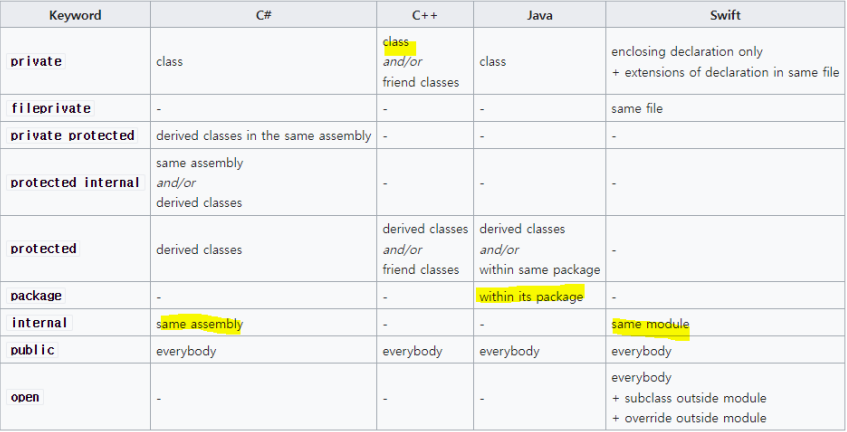Viewport: 847px width, 432px height.
Task: Click "derived classes" in C# protected row
Action: [x=199, y=249]
